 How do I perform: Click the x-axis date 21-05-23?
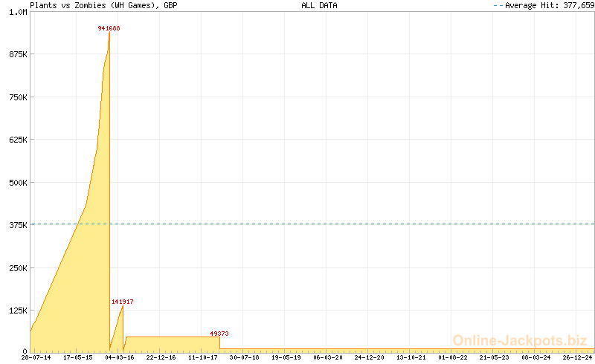tap(494, 357)
